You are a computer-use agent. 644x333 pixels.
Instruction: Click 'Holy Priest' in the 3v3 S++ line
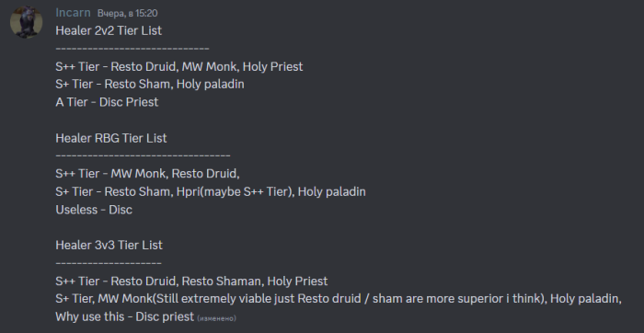click(x=297, y=281)
